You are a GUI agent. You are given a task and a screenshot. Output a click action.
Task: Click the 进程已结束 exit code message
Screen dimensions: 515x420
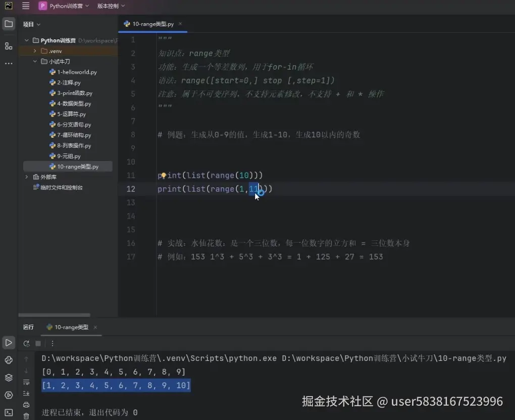[89, 412]
